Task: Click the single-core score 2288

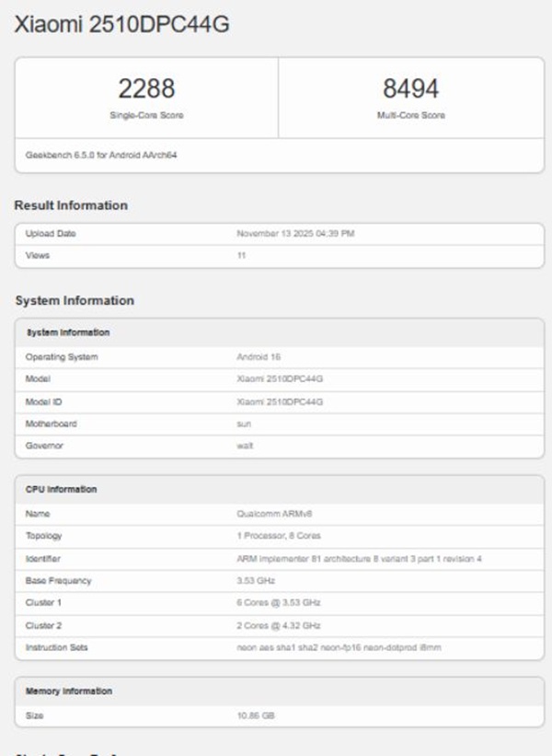Action: pyautogui.click(x=146, y=89)
